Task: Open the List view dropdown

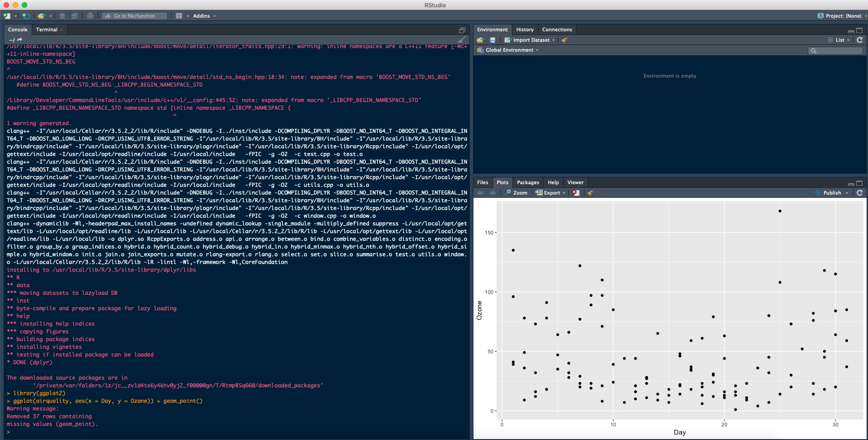Action: pos(839,40)
